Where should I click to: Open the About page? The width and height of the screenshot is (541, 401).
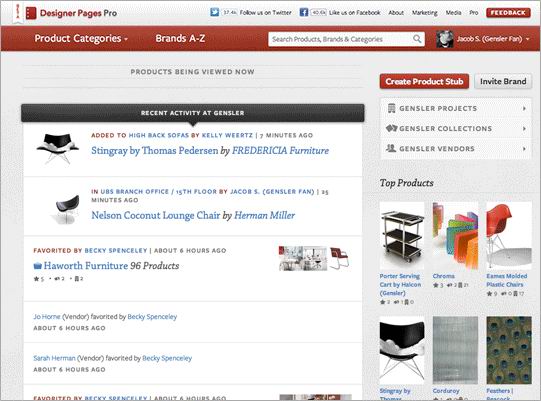tap(396, 13)
